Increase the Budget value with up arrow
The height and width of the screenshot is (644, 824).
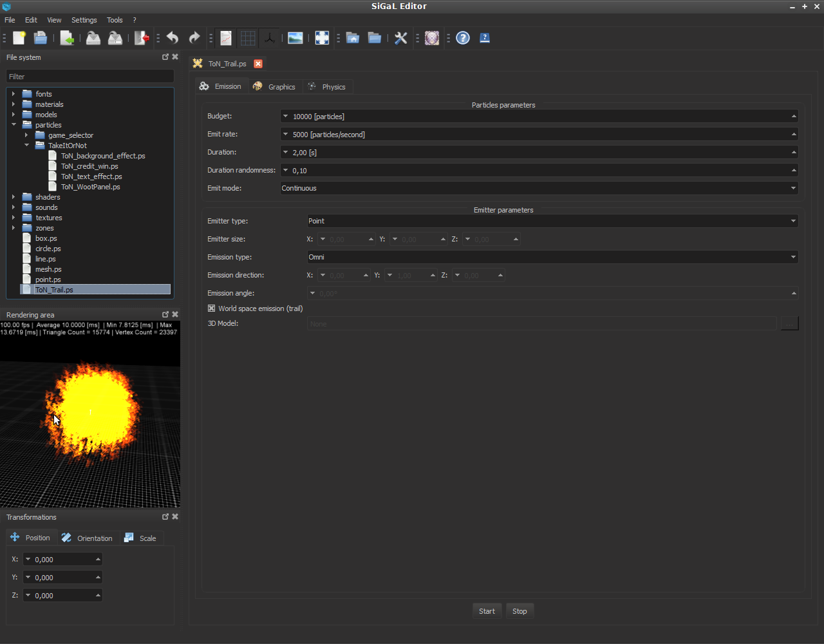tap(794, 117)
